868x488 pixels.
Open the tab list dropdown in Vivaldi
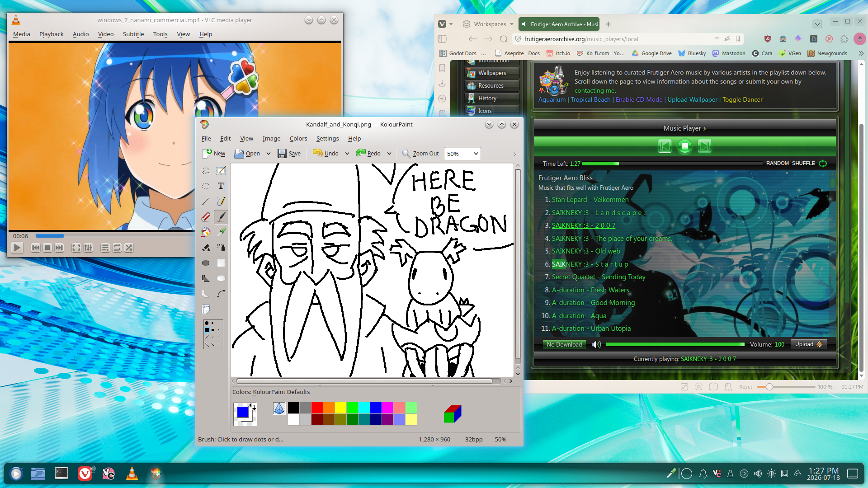817,24
